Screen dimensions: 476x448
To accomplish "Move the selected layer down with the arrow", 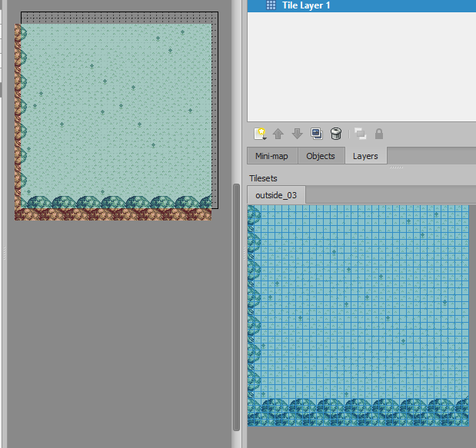I will point(298,134).
